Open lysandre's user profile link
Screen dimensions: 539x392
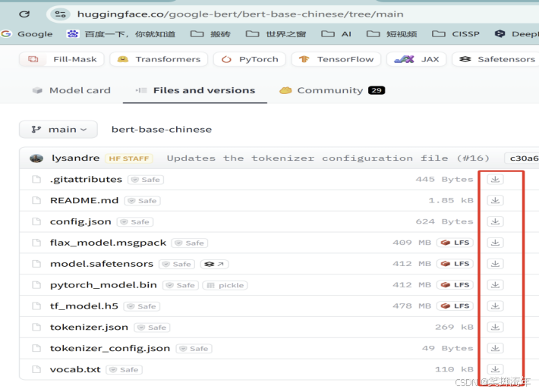[x=76, y=158]
